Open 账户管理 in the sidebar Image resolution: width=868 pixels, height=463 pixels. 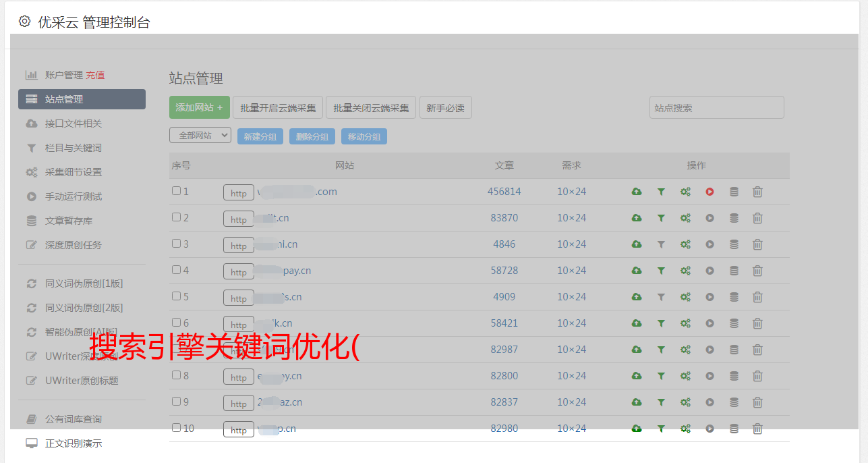coord(64,75)
